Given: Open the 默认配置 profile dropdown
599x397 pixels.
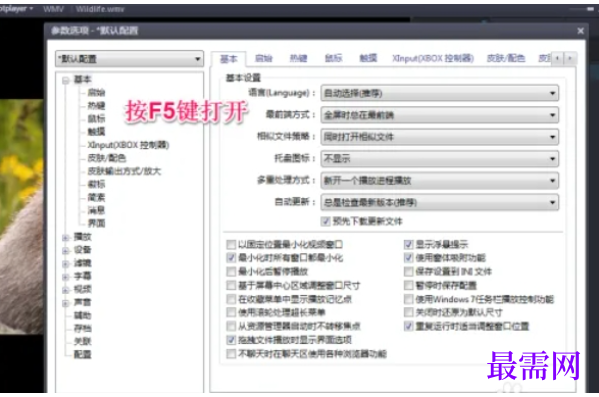Looking at the screenshot, I should pyautogui.click(x=129, y=59).
